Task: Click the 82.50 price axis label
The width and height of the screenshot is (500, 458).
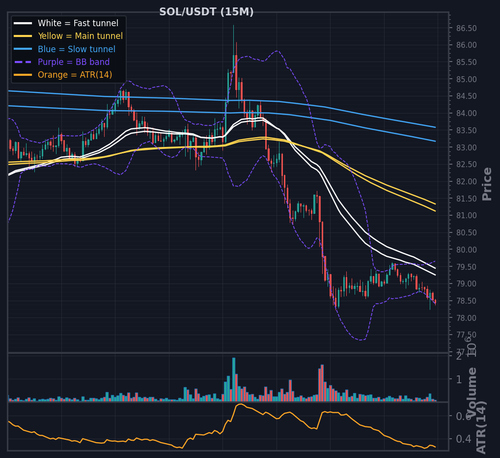Action: tap(466, 164)
